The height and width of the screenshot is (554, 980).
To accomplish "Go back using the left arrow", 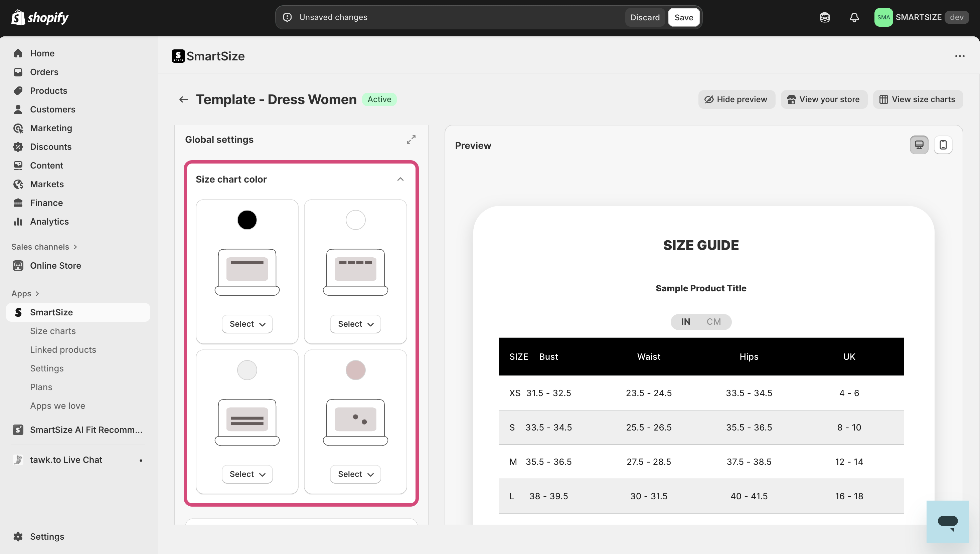I will pos(183,99).
